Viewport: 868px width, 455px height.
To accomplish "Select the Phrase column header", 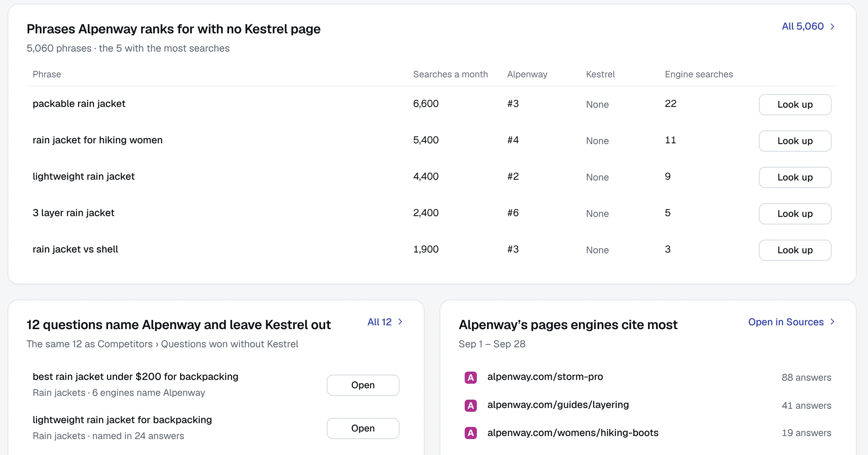I will click(47, 74).
